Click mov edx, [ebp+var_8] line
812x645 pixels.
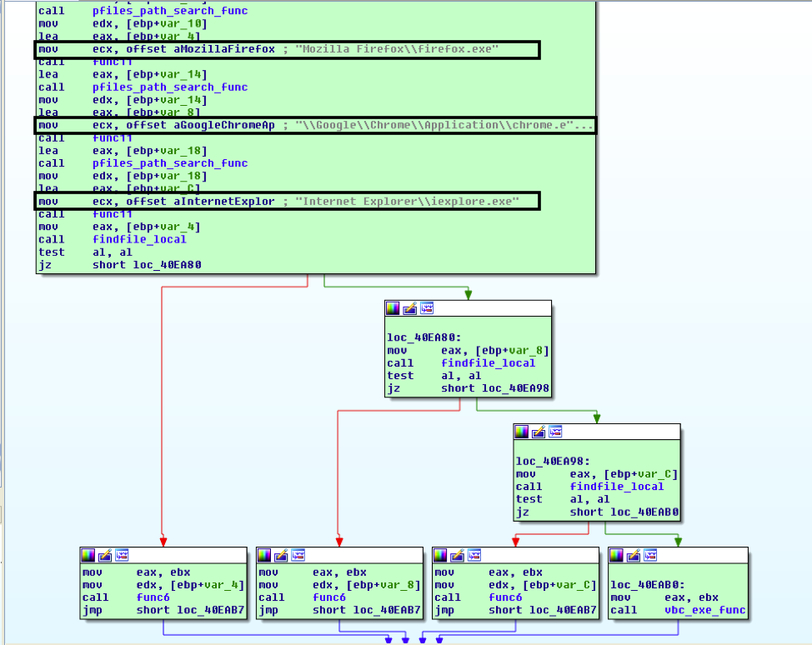pos(339,585)
